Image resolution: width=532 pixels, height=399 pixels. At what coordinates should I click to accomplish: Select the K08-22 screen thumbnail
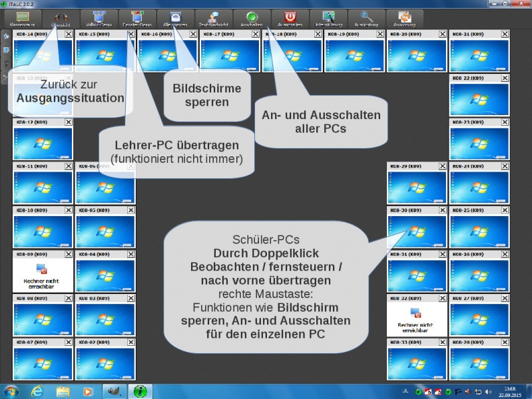[479, 99]
